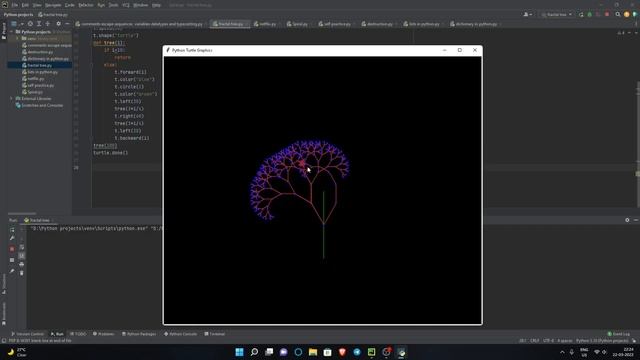Viewport: 640px width, 360px height.
Task: Open the TODO tool window
Action: (x=78, y=334)
